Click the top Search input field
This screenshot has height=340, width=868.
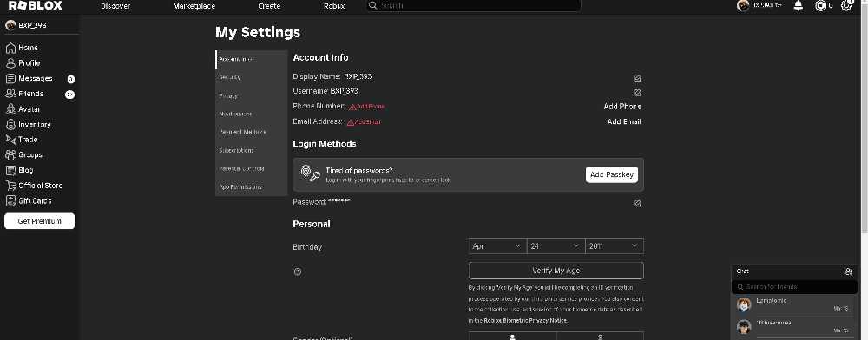coord(473,5)
